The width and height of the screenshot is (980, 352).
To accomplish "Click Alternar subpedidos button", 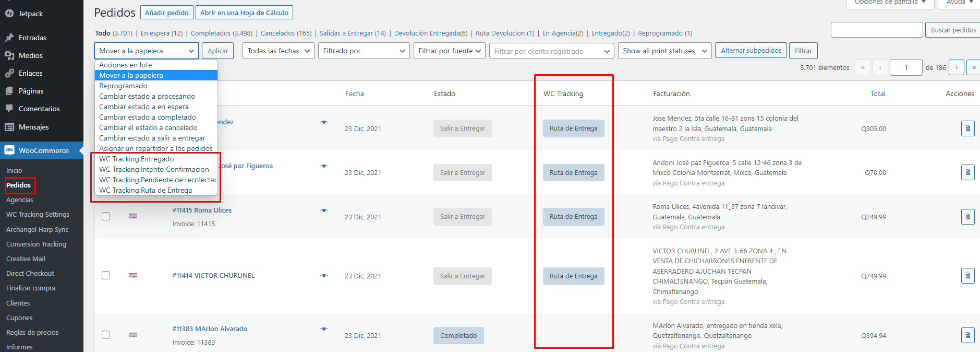I will (x=751, y=50).
